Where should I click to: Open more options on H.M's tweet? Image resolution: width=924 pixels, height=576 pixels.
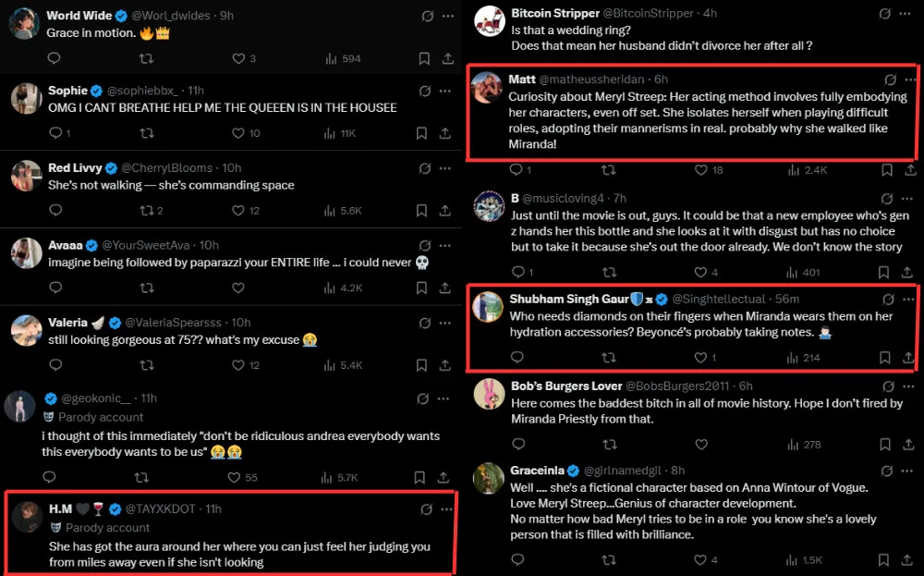445,509
